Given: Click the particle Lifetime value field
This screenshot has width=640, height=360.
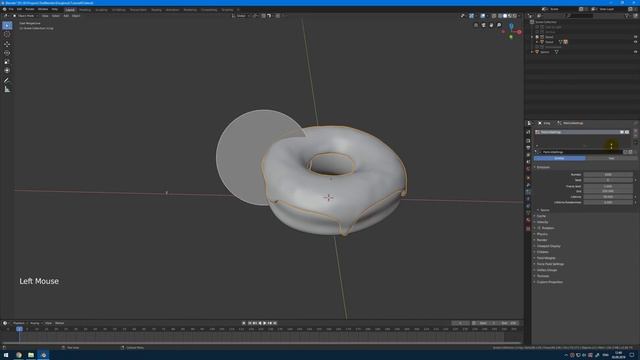Looking at the screenshot, I should (608, 197).
